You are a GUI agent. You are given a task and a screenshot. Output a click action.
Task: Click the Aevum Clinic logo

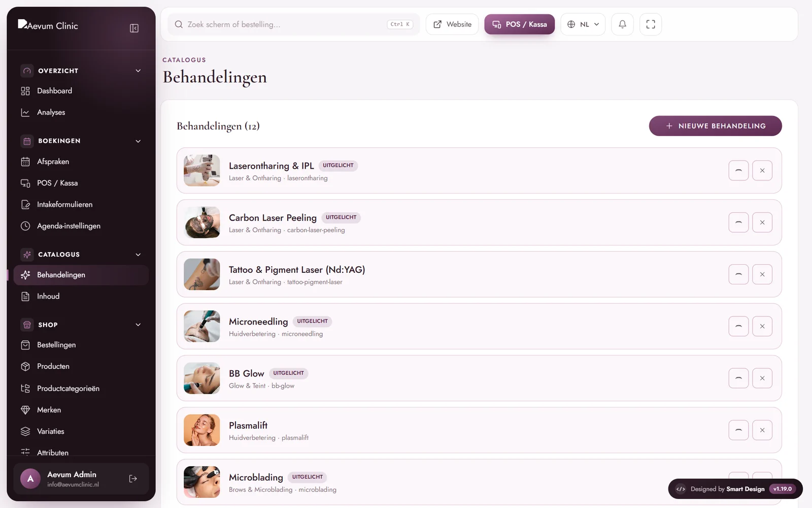tap(48, 25)
